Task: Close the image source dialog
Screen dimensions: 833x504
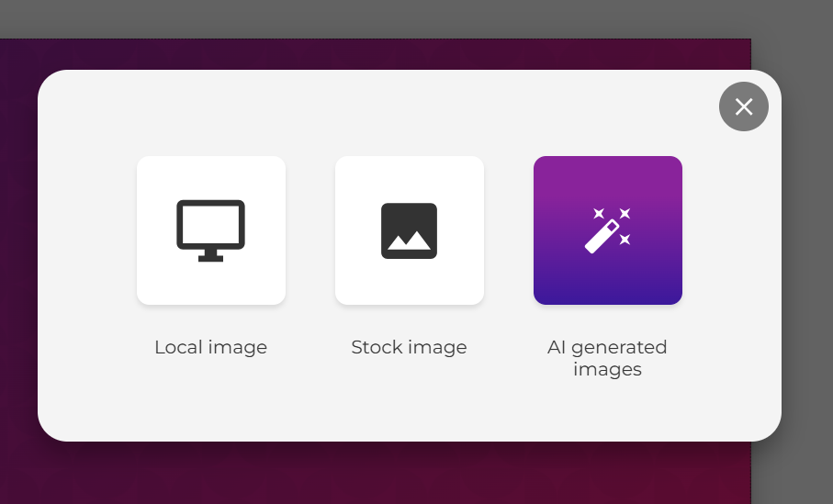Action: [x=744, y=106]
